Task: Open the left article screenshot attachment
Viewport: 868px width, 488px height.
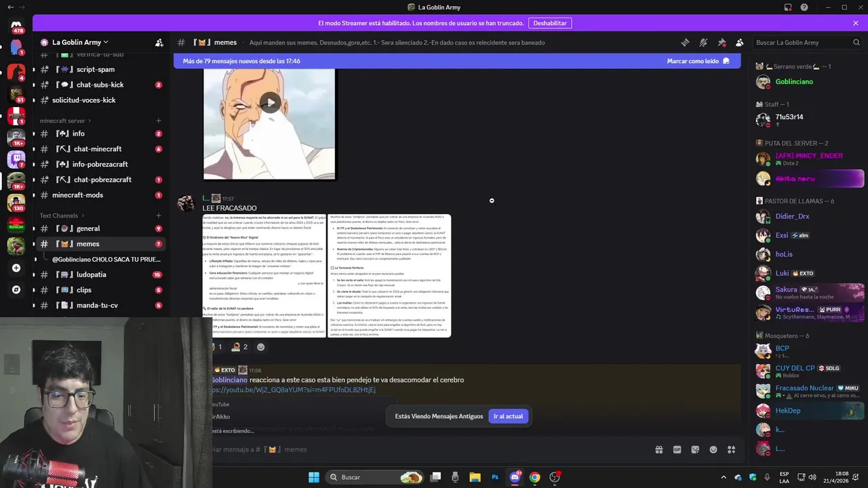Action: (264, 276)
